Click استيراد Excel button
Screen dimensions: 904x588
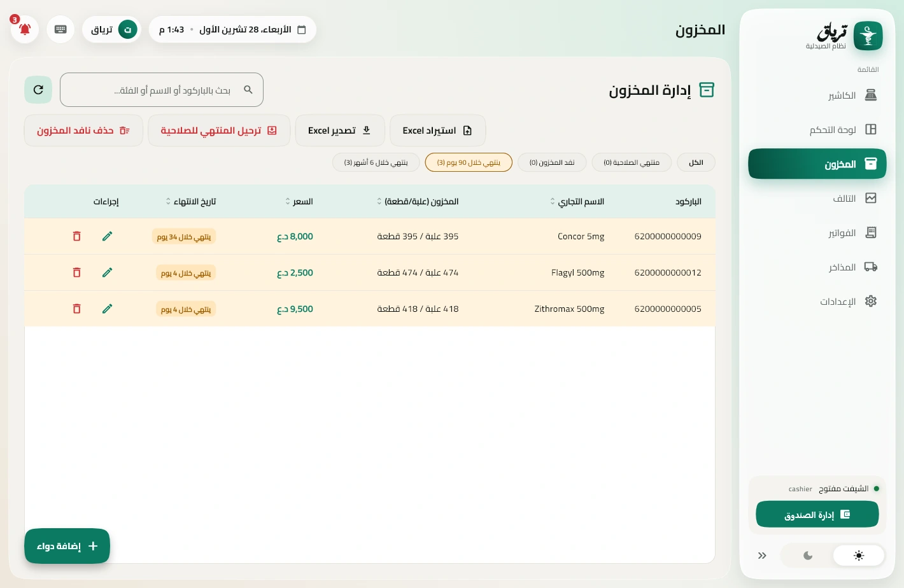click(437, 130)
